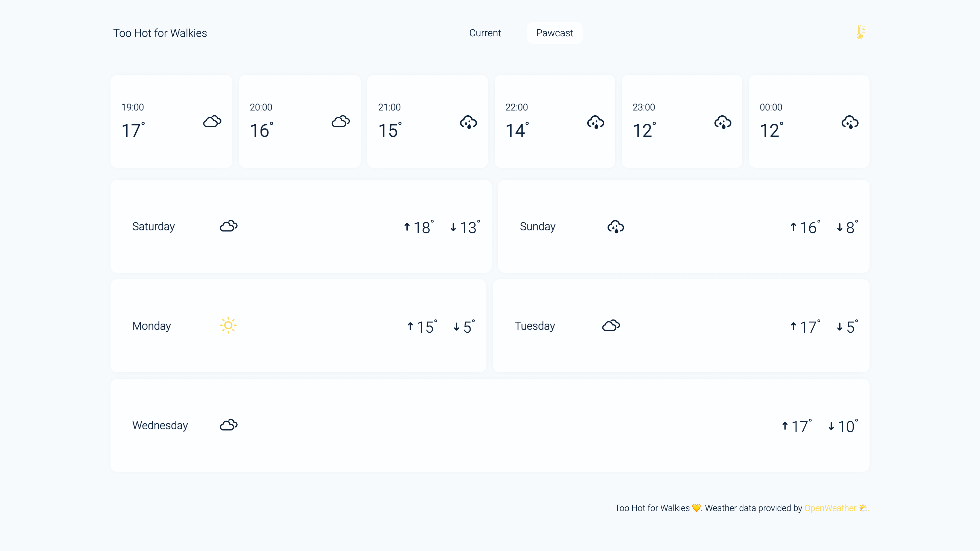980x551 pixels.
Task: Click the Wednesday forecast row label
Action: tap(160, 425)
